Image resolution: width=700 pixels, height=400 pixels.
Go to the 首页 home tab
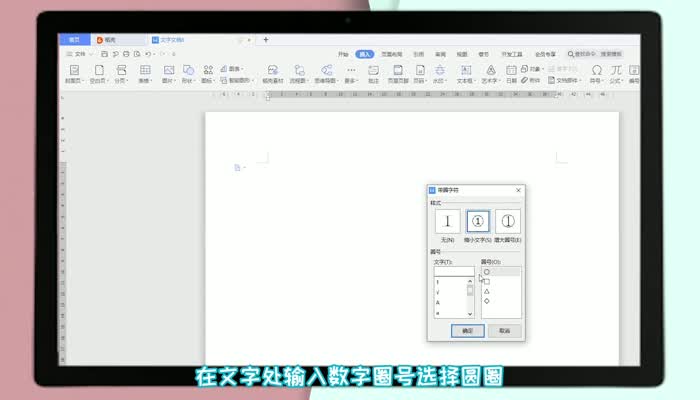tap(74, 40)
